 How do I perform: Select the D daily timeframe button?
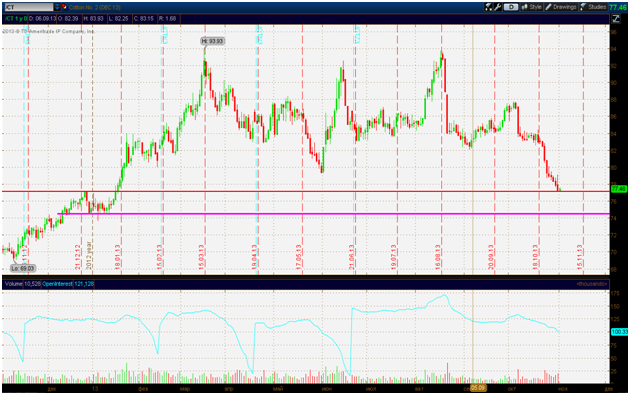click(x=511, y=7)
